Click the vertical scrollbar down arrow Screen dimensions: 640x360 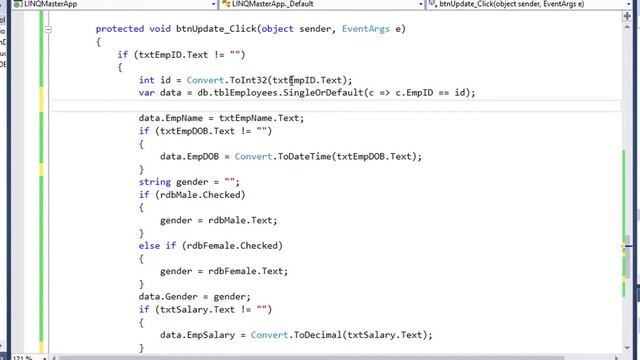click(627, 348)
